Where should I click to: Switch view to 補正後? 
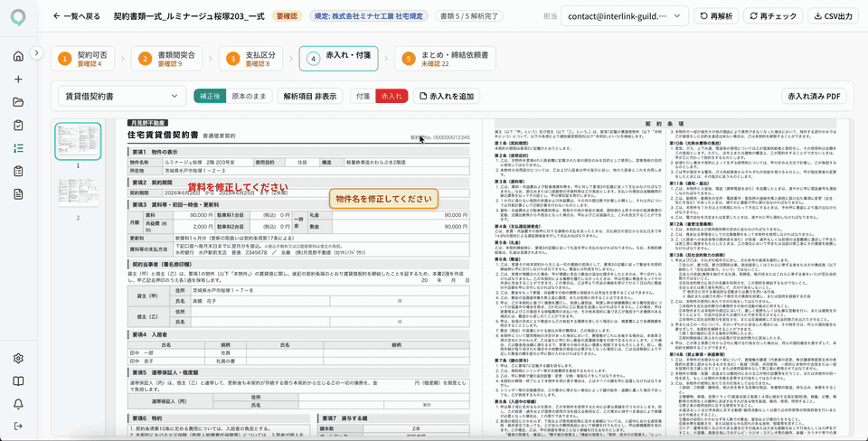(210, 96)
